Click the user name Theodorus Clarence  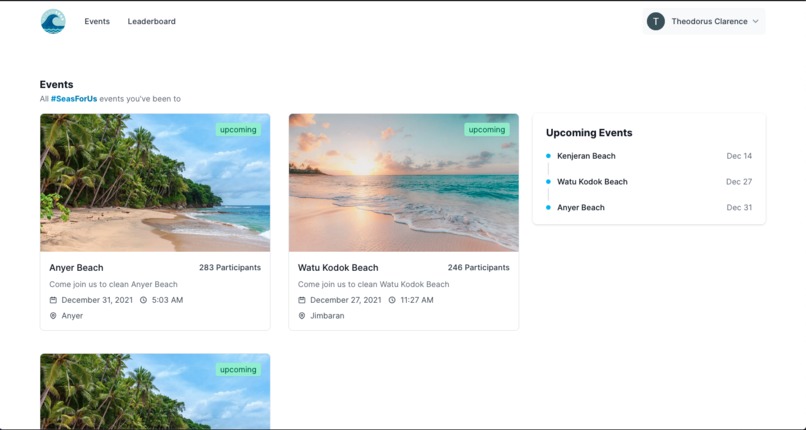[709, 22]
